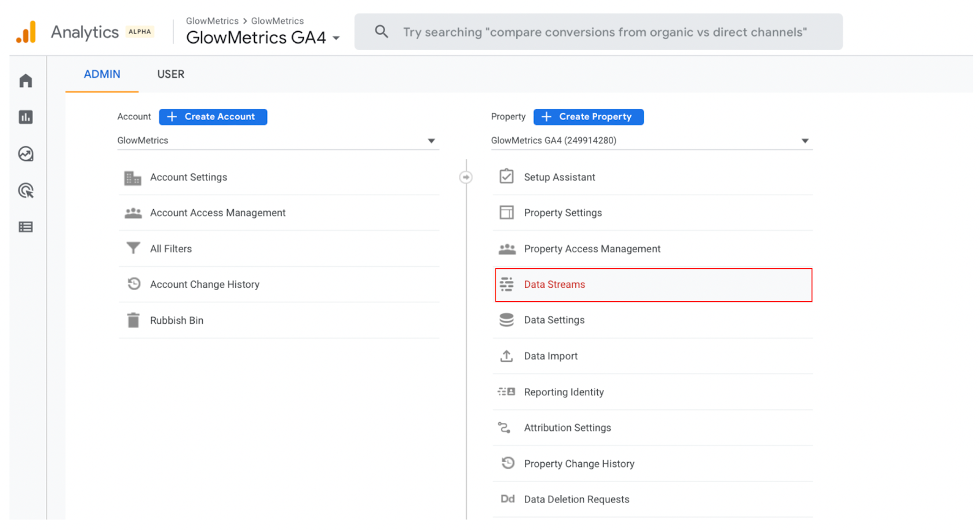The height and width of the screenshot is (530, 980).
Task: Click the Data Import upload icon
Action: point(507,356)
